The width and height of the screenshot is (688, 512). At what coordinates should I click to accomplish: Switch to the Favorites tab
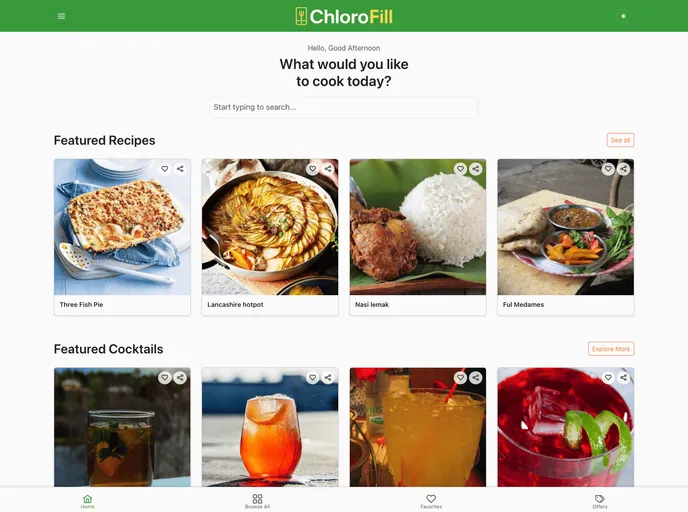coord(431,501)
